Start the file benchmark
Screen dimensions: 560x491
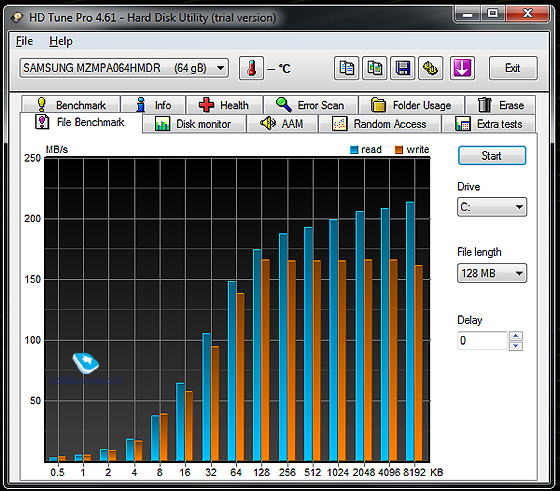coord(492,156)
